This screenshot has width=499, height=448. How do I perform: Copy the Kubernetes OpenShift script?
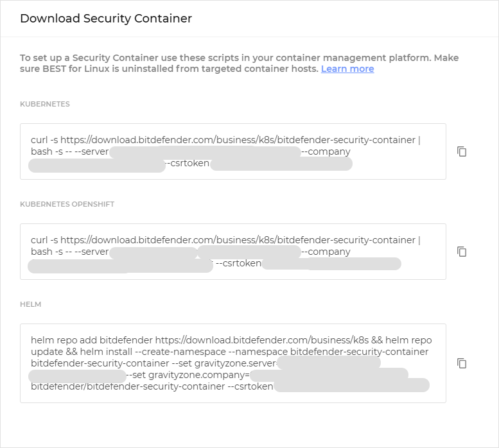461,252
